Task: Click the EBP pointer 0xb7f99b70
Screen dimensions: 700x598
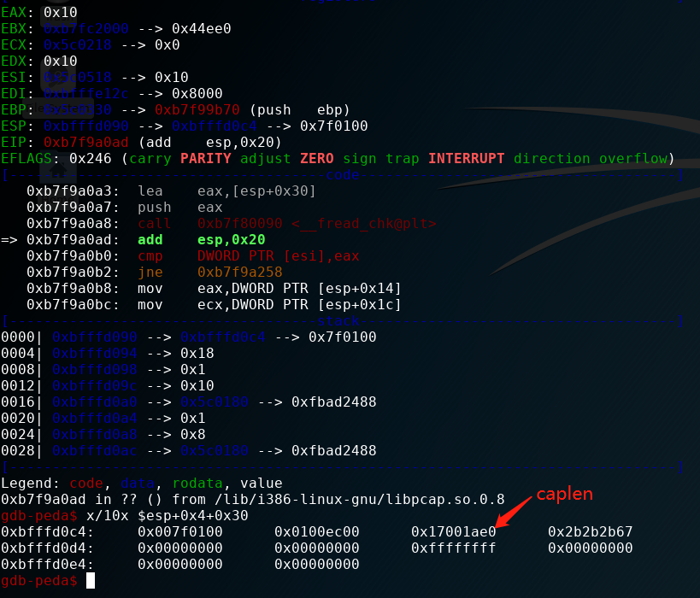Action: pyautogui.click(x=197, y=110)
